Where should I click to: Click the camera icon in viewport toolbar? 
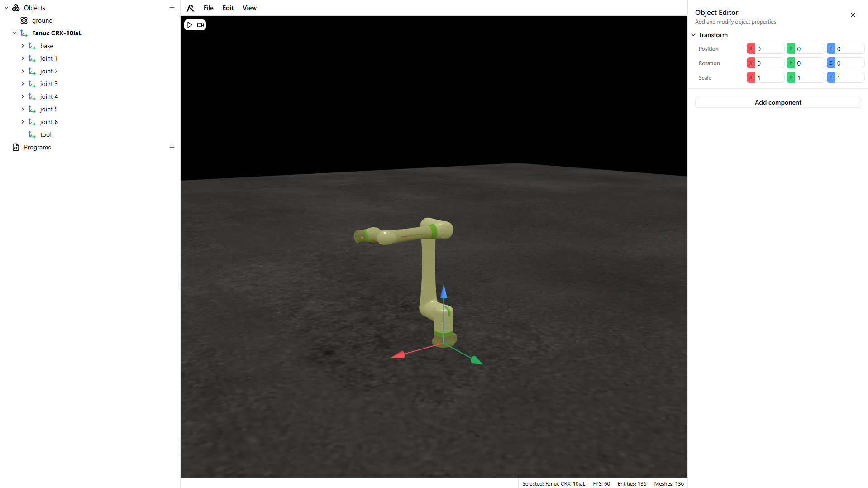tap(200, 25)
